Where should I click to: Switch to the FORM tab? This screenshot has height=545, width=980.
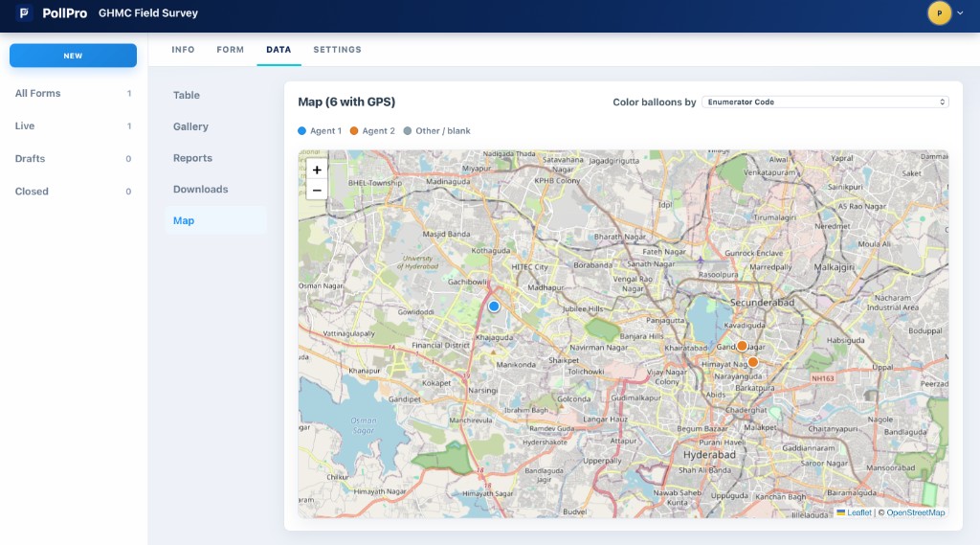coord(230,50)
